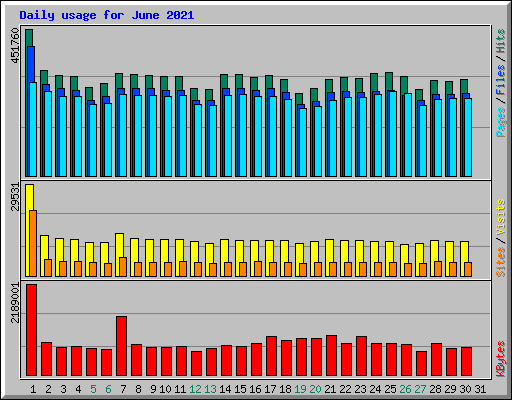Click the day 12 weekend label

pos(195,389)
